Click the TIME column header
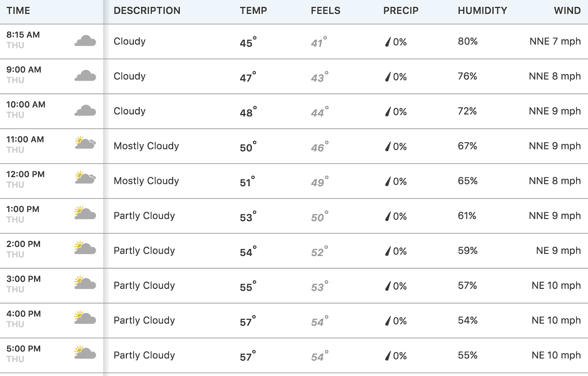This screenshot has height=376, width=588. [18, 11]
